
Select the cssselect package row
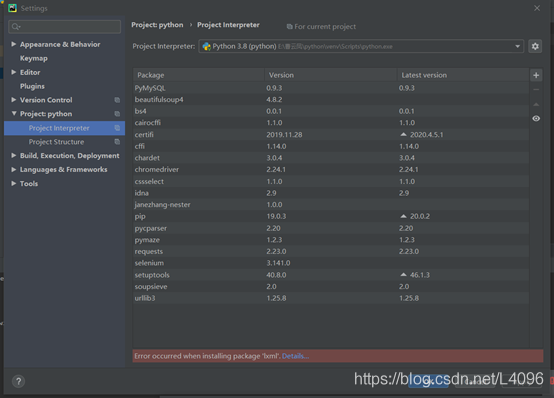coord(331,181)
